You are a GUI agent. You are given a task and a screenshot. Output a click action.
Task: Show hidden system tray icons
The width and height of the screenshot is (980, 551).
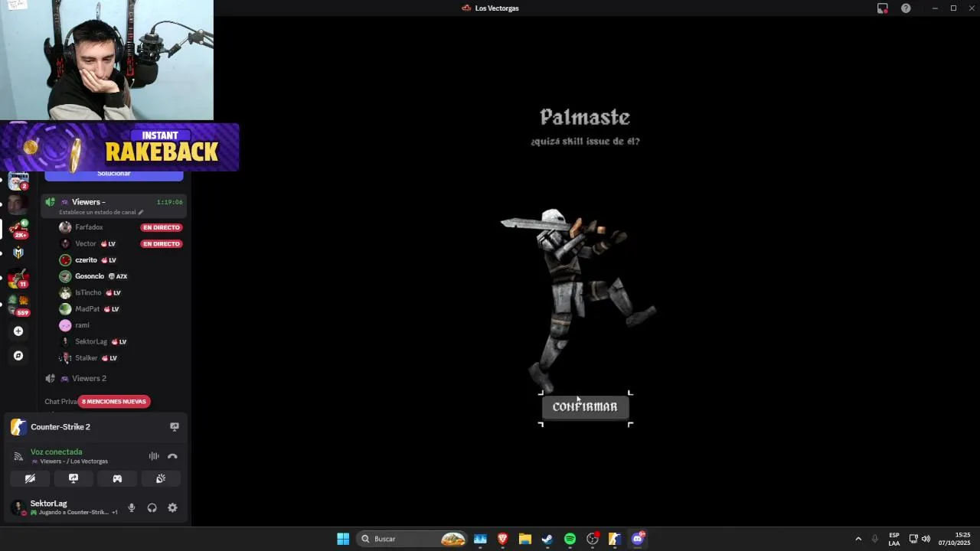point(858,539)
